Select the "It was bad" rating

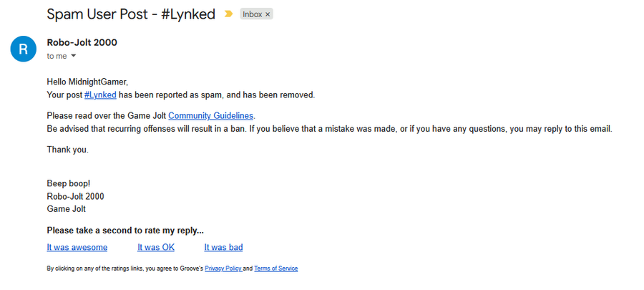223,248
